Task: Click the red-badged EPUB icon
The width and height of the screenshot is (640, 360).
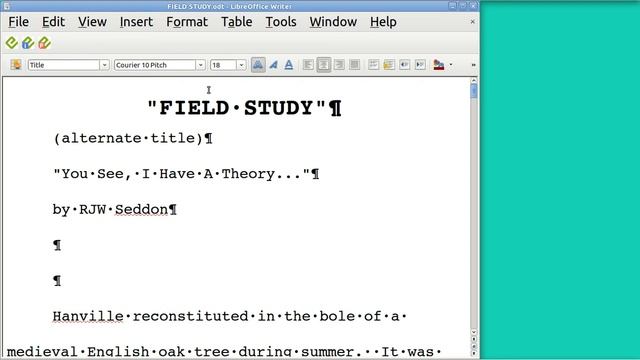Action: click(44, 43)
